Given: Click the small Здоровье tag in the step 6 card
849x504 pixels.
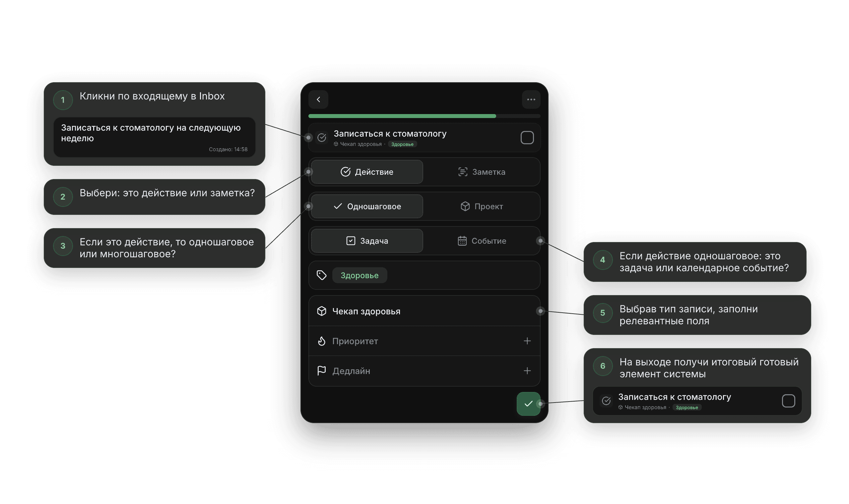Looking at the screenshot, I should 687,408.
